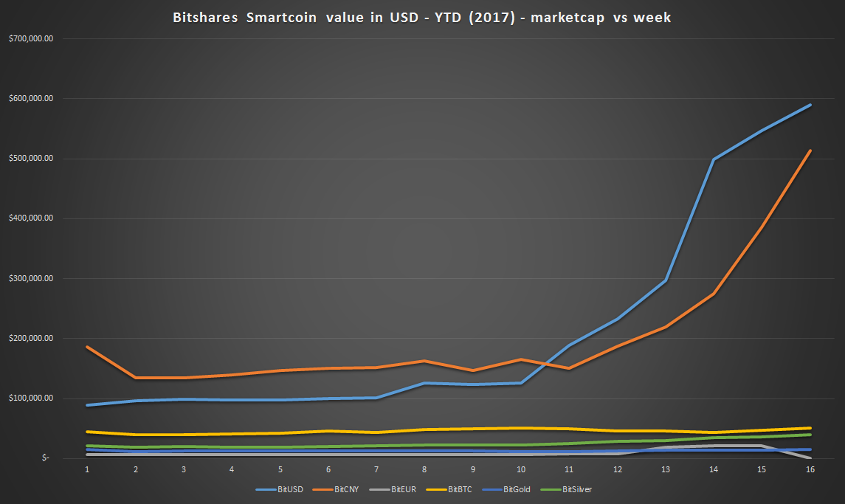Click the yellow BitBTC legend line swatch
This screenshot has width=845, height=504.
436,490
